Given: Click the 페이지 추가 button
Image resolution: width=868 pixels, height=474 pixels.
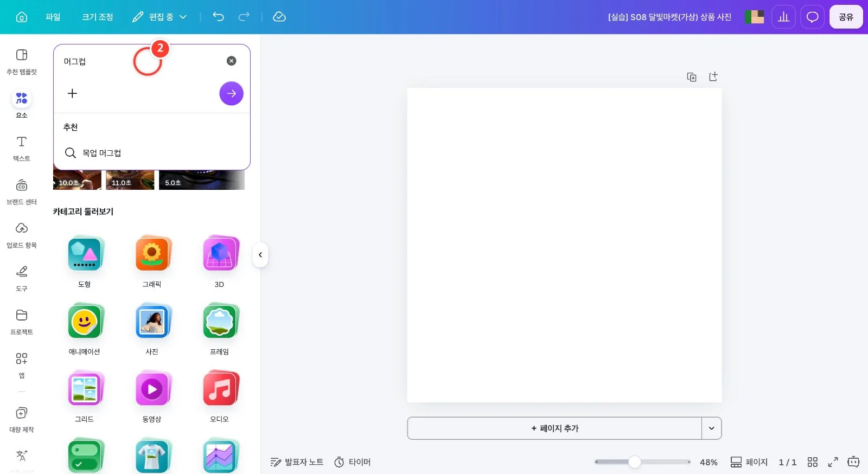Looking at the screenshot, I should tap(554, 428).
